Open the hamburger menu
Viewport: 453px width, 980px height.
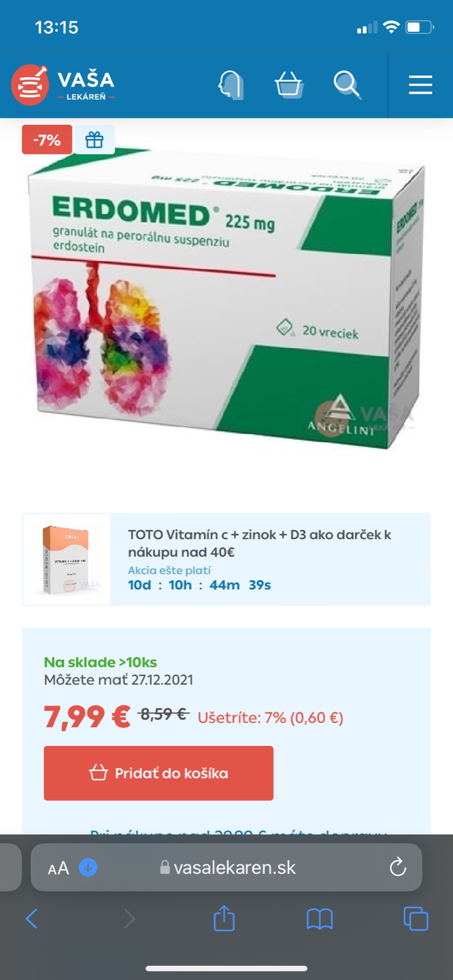[421, 85]
